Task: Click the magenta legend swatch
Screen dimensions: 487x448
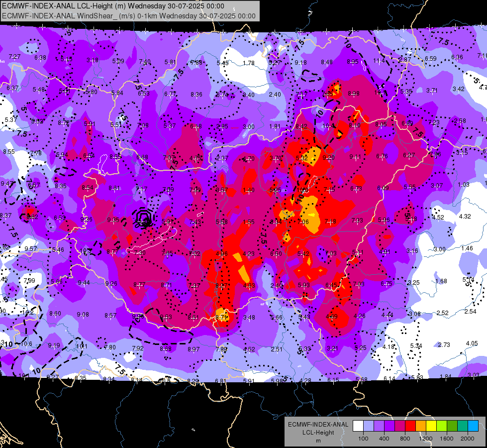Action: click(400, 426)
